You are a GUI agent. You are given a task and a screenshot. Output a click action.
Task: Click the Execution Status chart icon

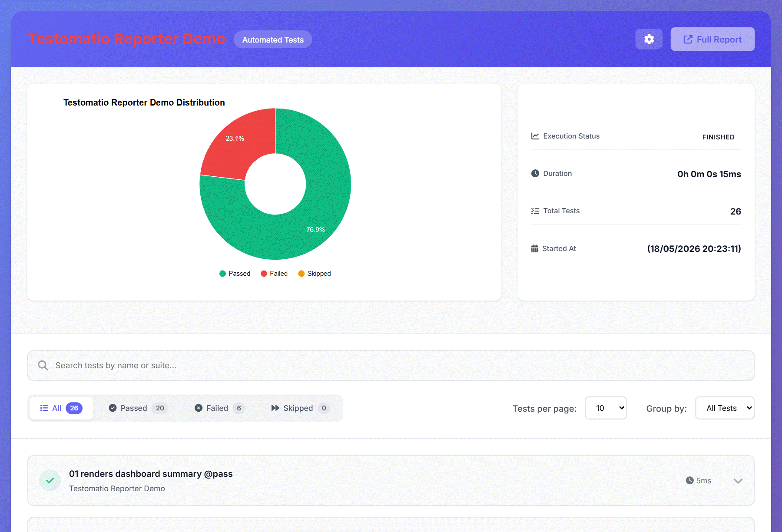click(535, 136)
